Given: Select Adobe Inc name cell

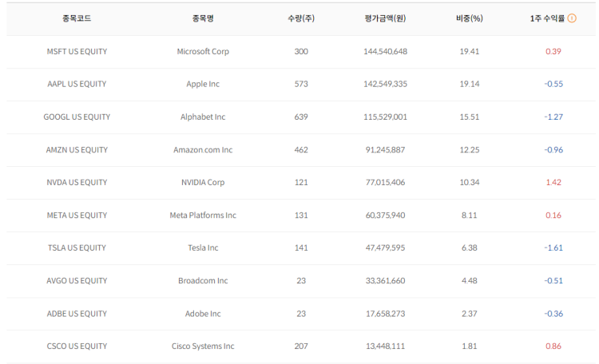Looking at the screenshot, I should point(203,314).
